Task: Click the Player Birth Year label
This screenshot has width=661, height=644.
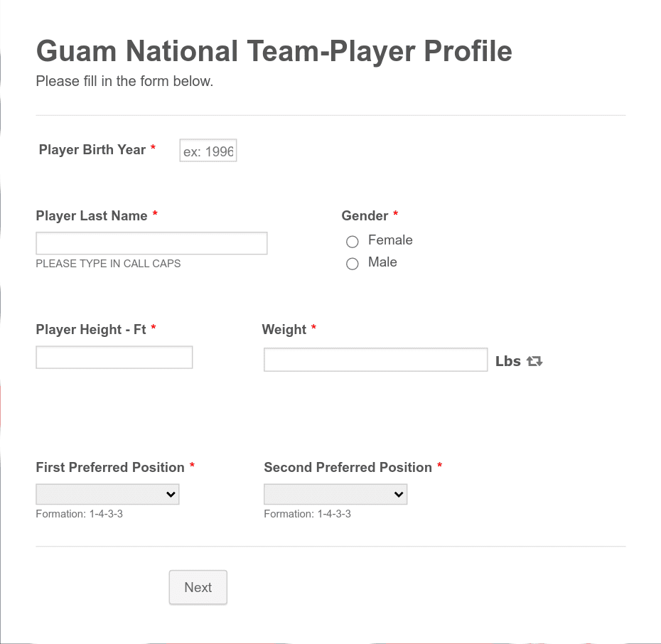Action: [x=92, y=149]
